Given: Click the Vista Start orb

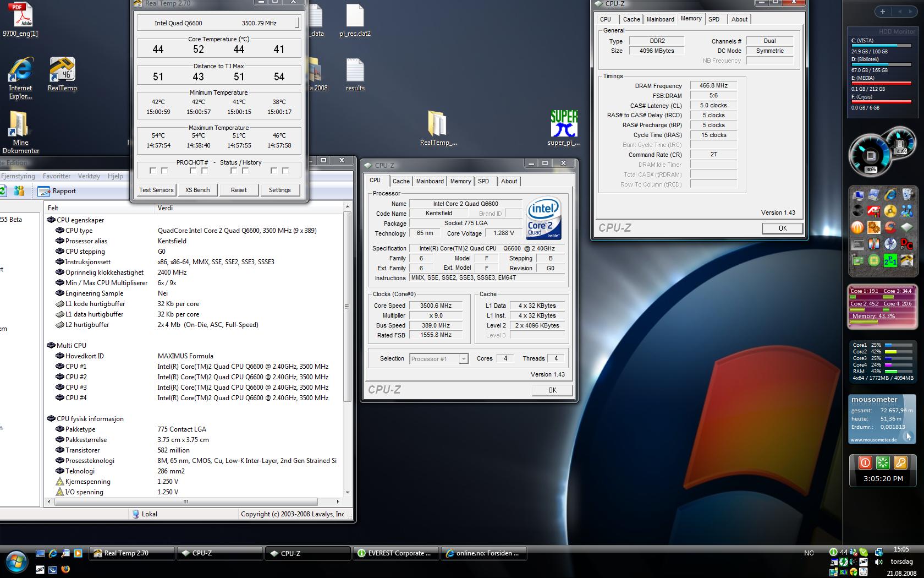Looking at the screenshot, I should [x=15, y=562].
